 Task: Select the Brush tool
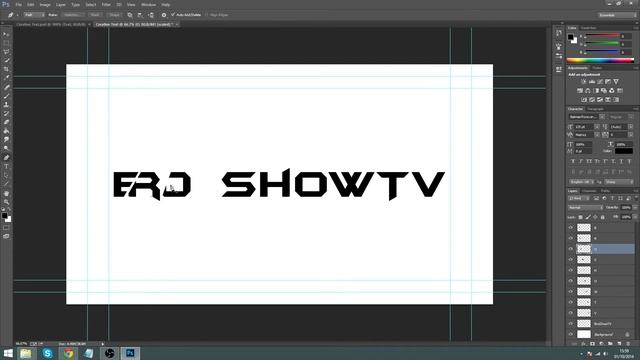6,96
